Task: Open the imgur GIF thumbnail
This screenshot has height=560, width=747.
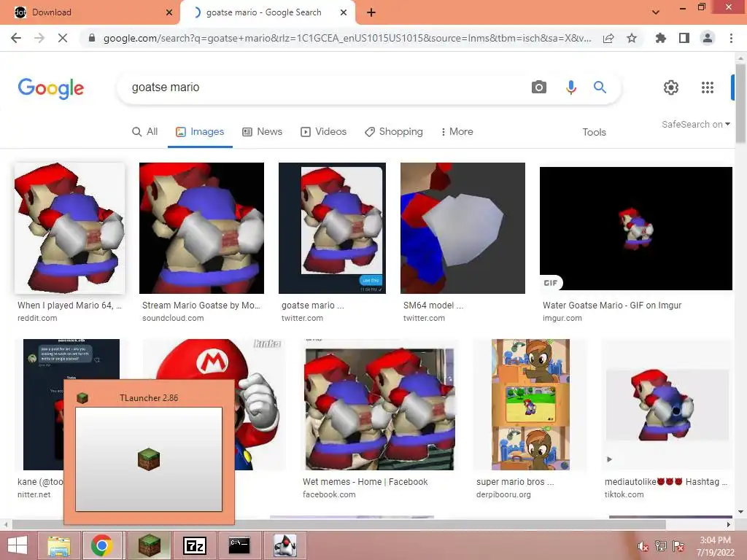Action: (635, 228)
